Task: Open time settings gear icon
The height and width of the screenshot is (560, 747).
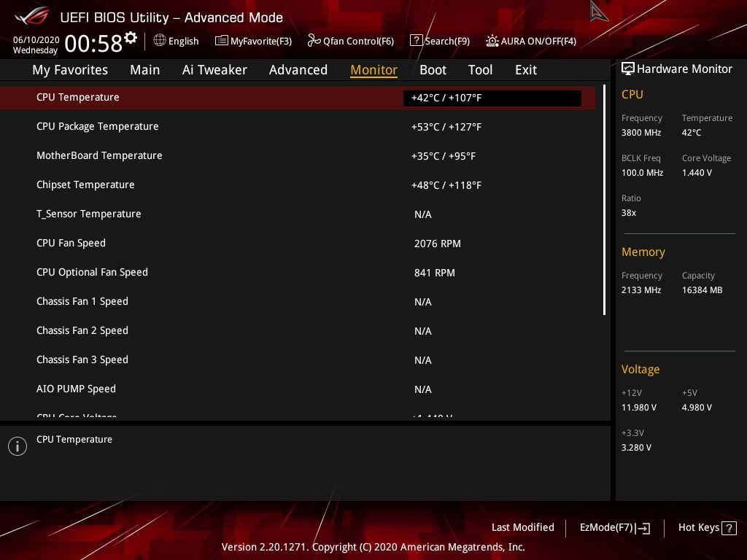Action: pos(131,38)
